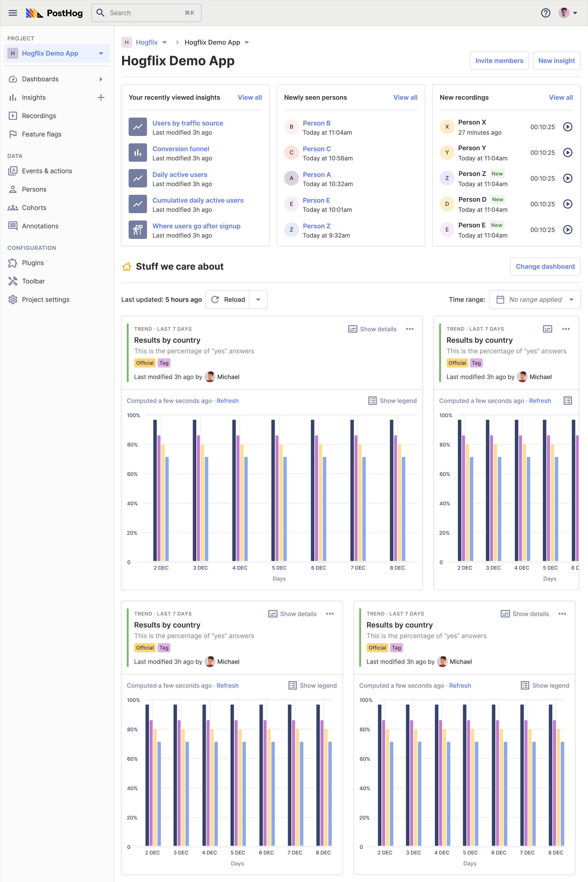The width and height of the screenshot is (588, 882).
Task: Open Annotations from the sidebar
Action: point(40,226)
